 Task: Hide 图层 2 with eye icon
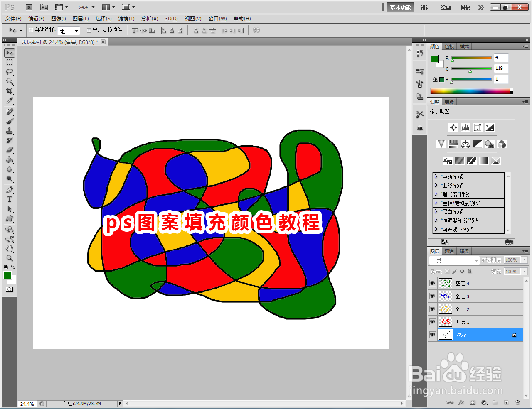pos(432,309)
